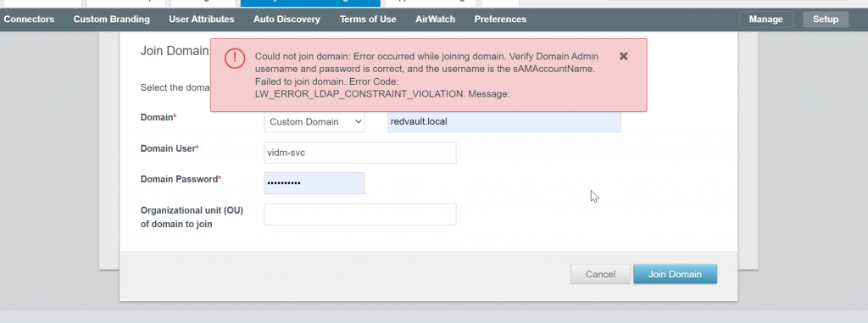
Task: Select the Domain User field with vidm-svc
Action: click(x=360, y=153)
